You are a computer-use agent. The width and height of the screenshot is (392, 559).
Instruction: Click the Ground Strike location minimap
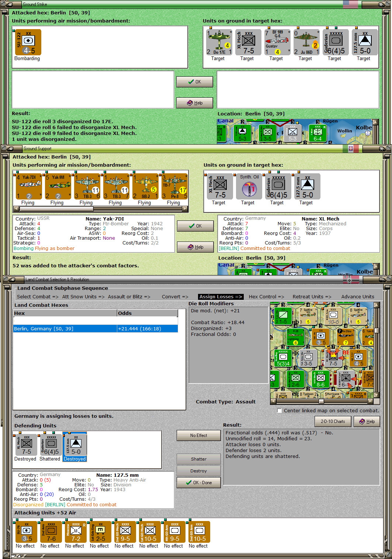tap(295, 131)
